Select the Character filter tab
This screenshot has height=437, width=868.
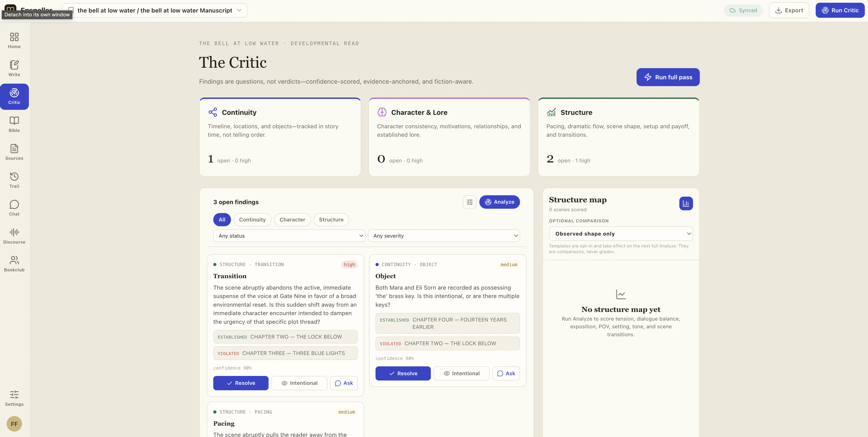click(x=292, y=220)
